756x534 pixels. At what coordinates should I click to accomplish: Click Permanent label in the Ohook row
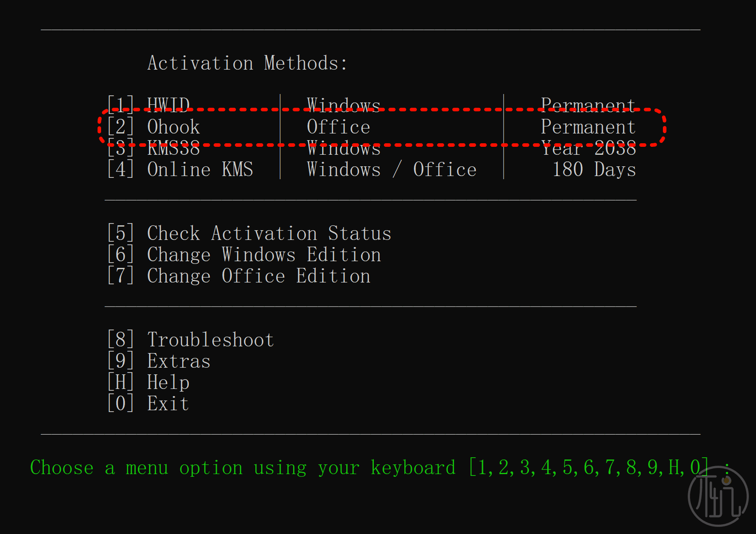[x=588, y=127]
